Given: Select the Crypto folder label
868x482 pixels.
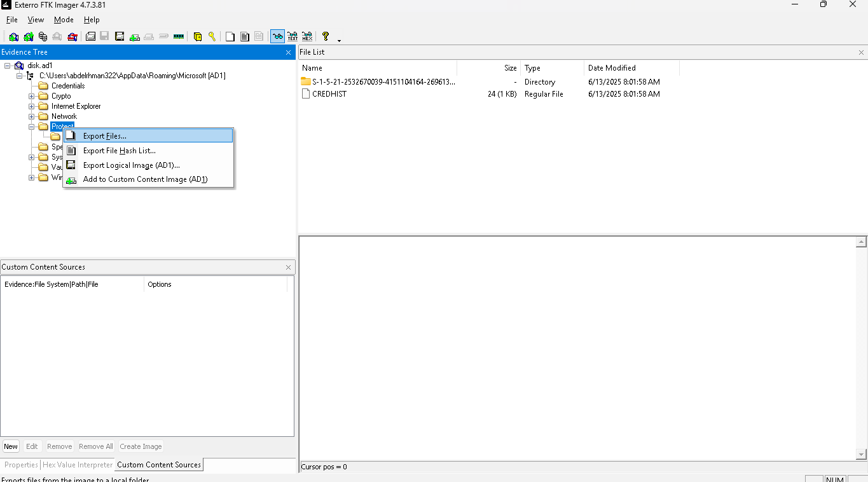Looking at the screenshot, I should [61, 96].
